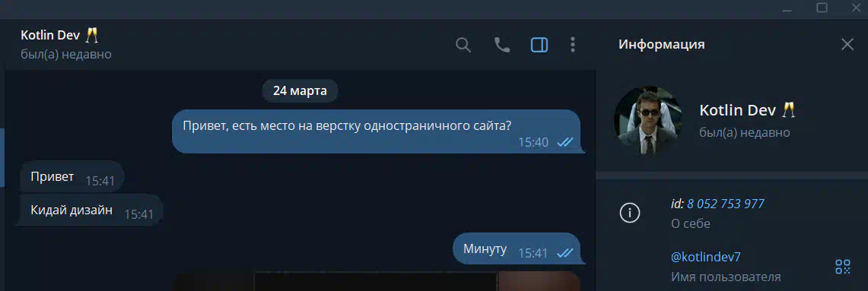Image resolution: width=868 pixels, height=291 pixels.
Task: Toggle the right info sidebar panel
Action: coord(539,45)
